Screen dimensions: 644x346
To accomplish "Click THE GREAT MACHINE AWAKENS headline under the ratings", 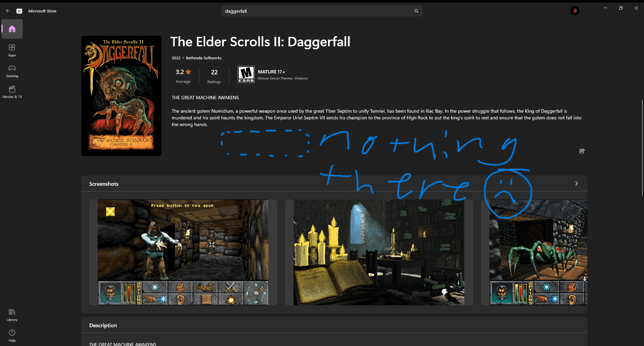I will click(x=205, y=98).
